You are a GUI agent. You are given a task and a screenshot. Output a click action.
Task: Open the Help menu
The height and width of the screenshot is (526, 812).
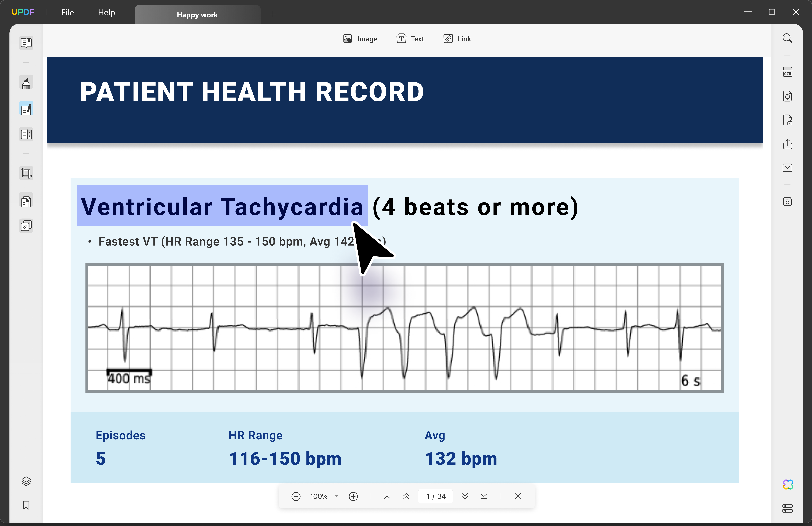pos(106,12)
